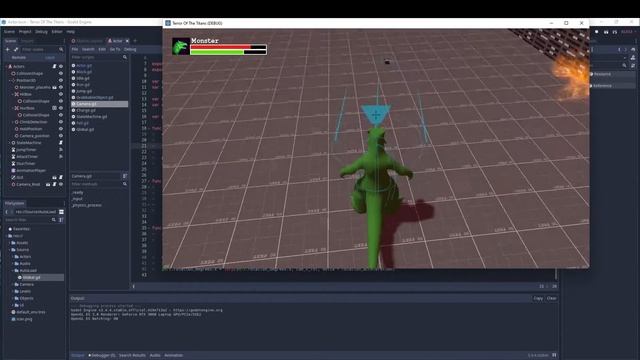This screenshot has height=360, width=640.
Task: Click the Filter scripts search field
Action: click(99, 57)
